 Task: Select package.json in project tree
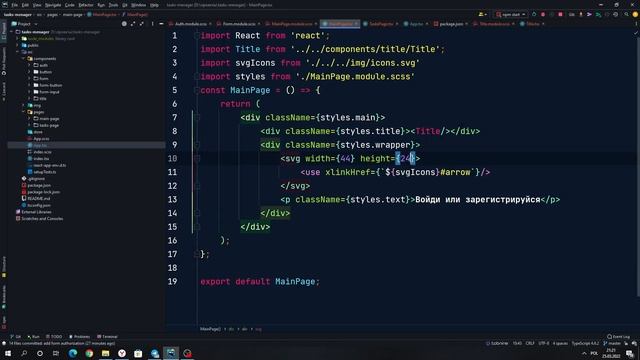[36, 185]
